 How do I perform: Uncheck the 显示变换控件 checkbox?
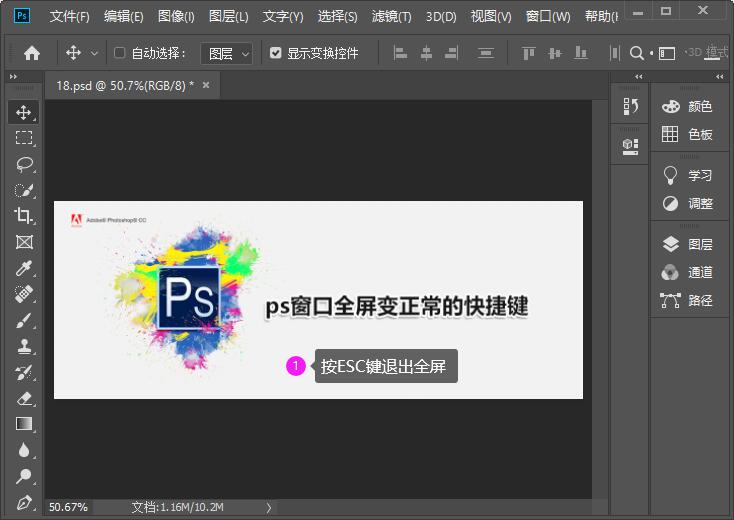(x=275, y=52)
